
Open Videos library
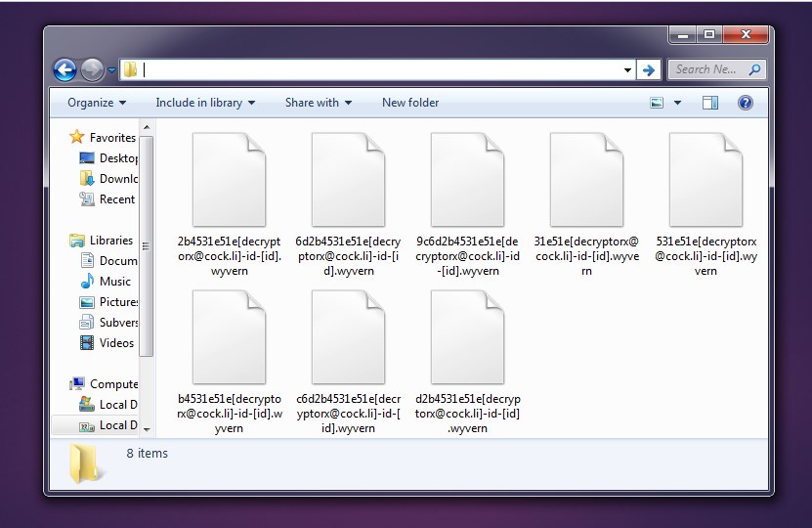pyautogui.click(x=107, y=343)
